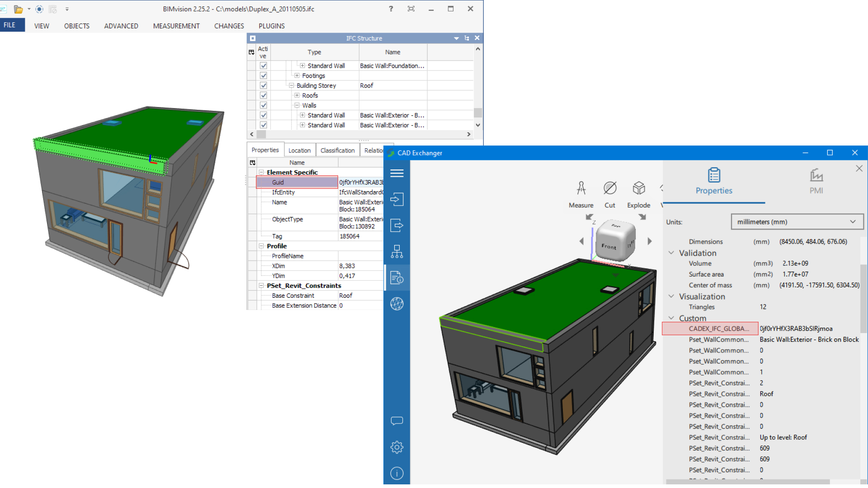The width and height of the screenshot is (868, 488).
Task: Close the CAD Exchanger properties side panel
Action: click(x=859, y=169)
